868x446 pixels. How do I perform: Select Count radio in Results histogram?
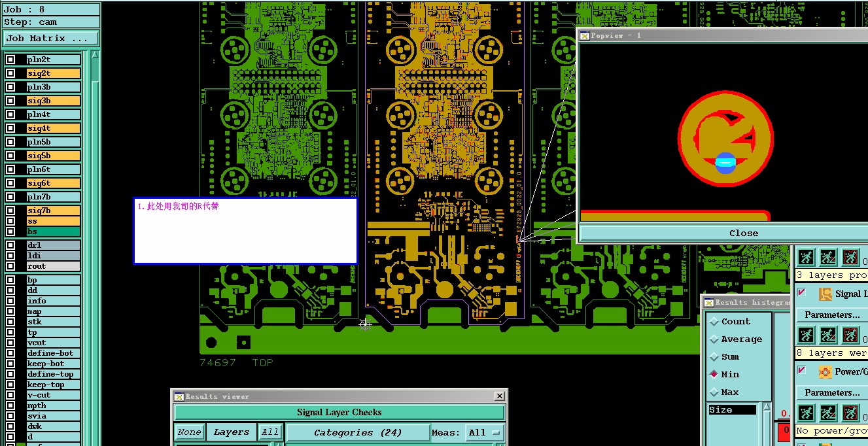click(x=714, y=322)
